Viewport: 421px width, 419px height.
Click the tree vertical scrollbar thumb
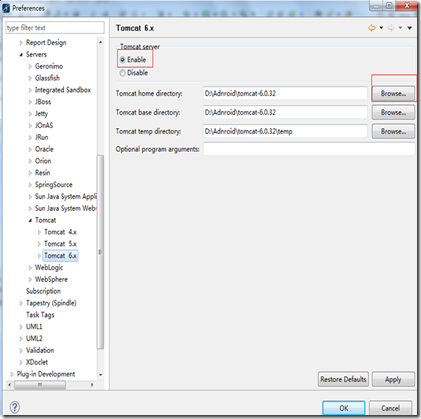pyautogui.click(x=100, y=252)
